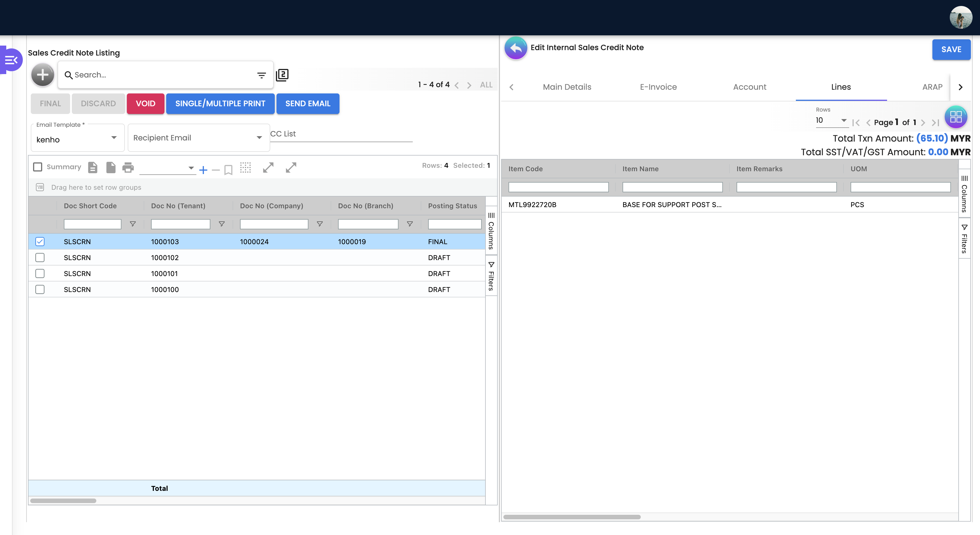This screenshot has width=980, height=535.
Task: Jump to first page of lines
Action: 856,122
